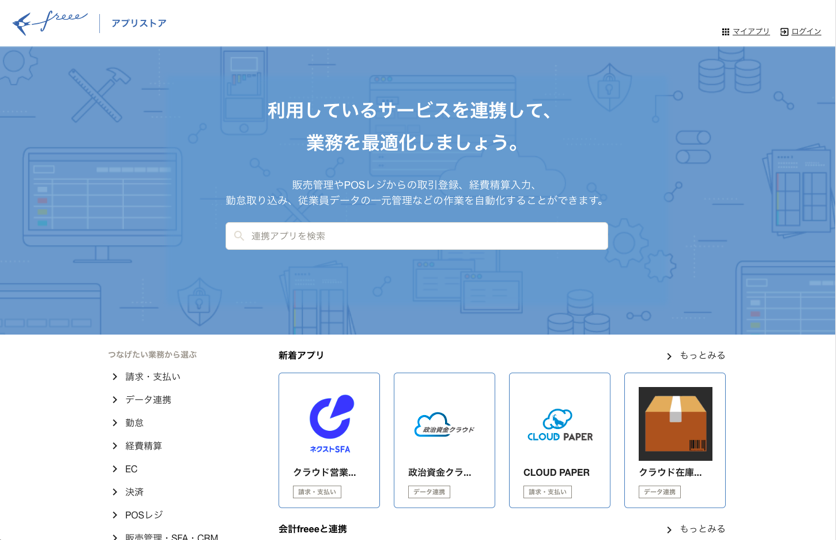Select the データ連携 category label
The image size is (836, 540).
(x=148, y=400)
